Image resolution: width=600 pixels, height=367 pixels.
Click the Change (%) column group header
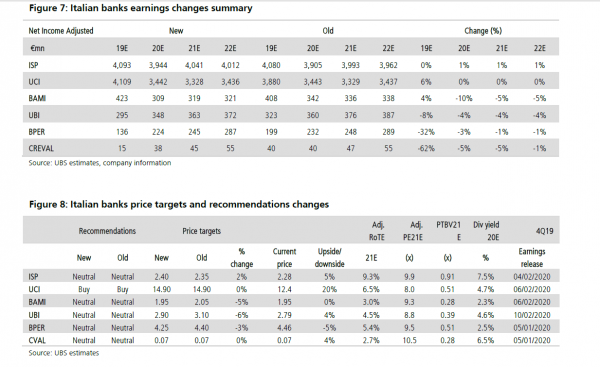pos(483,31)
